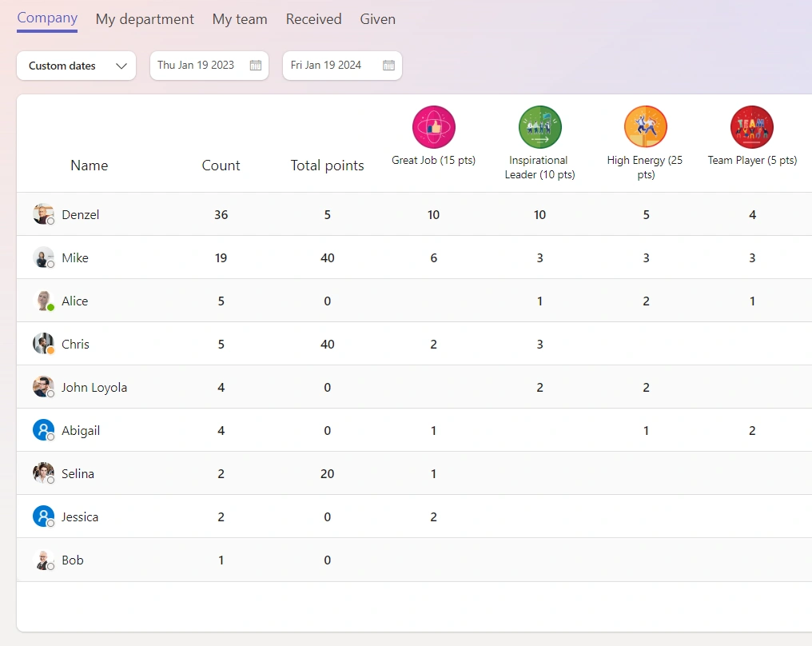Viewport: 812px width, 646px height.
Task: Open the Given tab
Action: 377,19
